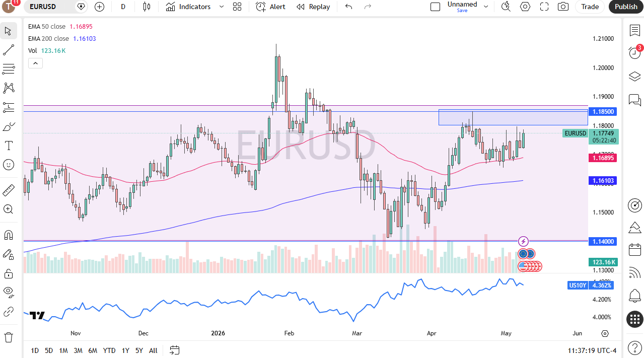Expand the indicators favorites arrow
This screenshot has height=358, width=644.
tap(222, 7)
